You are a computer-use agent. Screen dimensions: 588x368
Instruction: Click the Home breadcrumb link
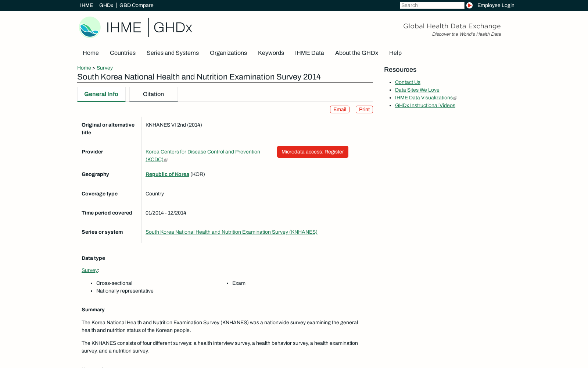tap(84, 68)
